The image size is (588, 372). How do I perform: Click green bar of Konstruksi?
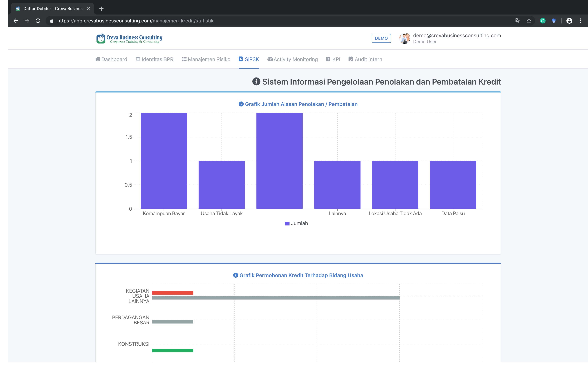coord(173,350)
